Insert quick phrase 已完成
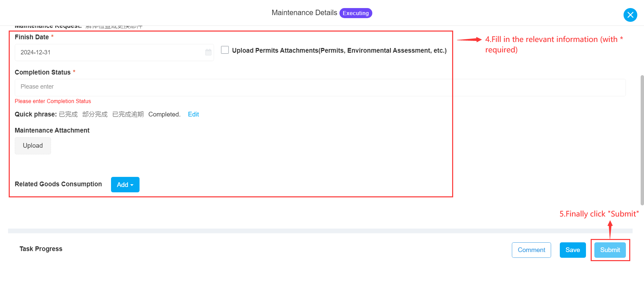 click(68, 114)
